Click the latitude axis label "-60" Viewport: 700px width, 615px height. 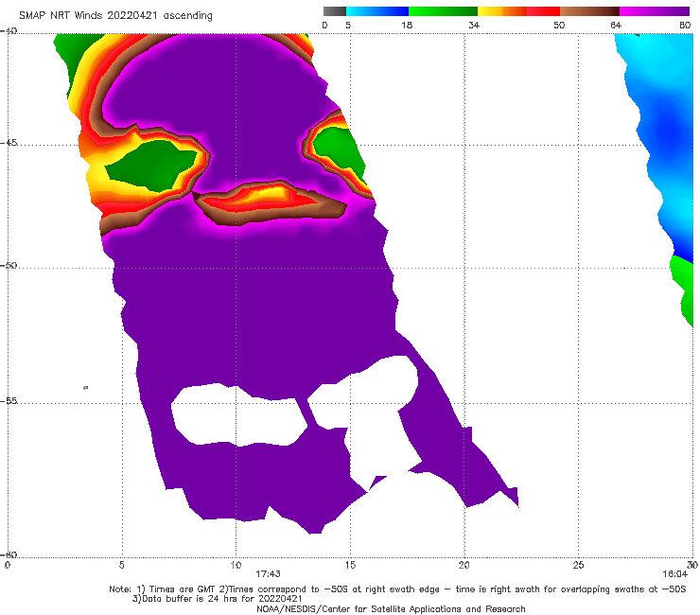pyautogui.click(x=9, y=554)
